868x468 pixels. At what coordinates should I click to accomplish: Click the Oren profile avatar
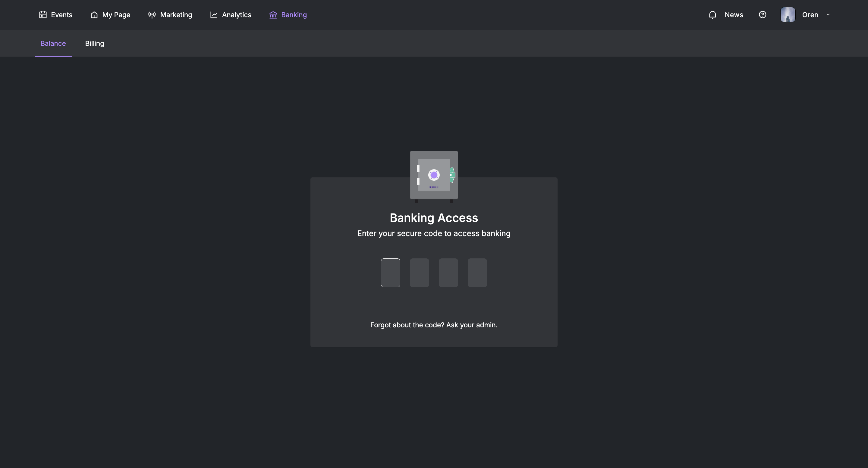tap(788, 15)
